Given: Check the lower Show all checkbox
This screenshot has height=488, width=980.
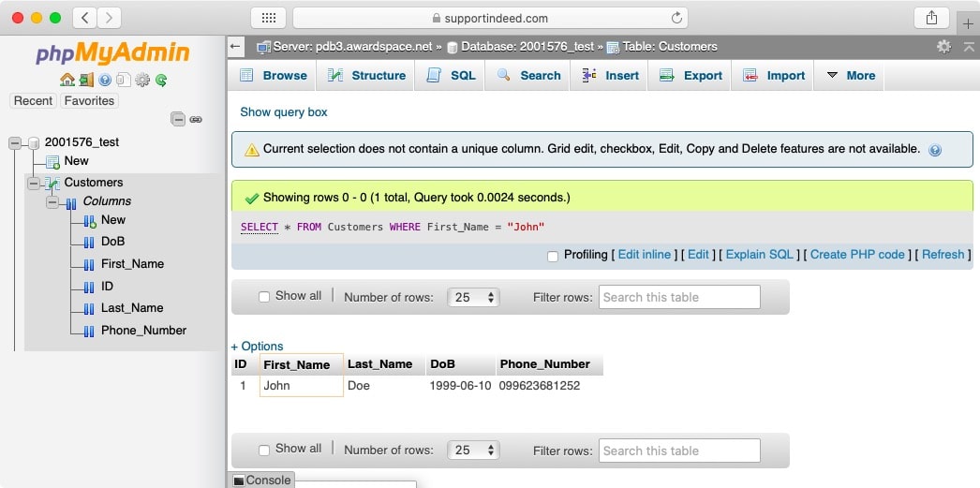Looking at the screenshot, I should pyautogui.click(x=264, y=450).
